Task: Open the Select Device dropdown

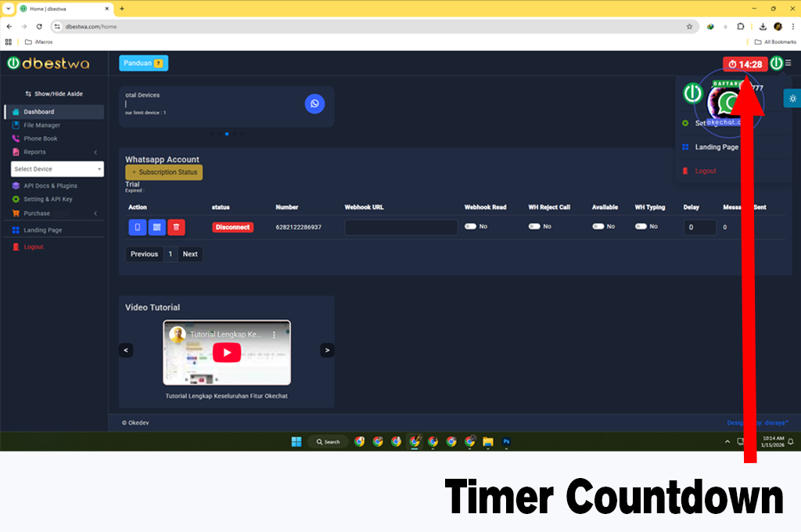Action: click(57, 169)
